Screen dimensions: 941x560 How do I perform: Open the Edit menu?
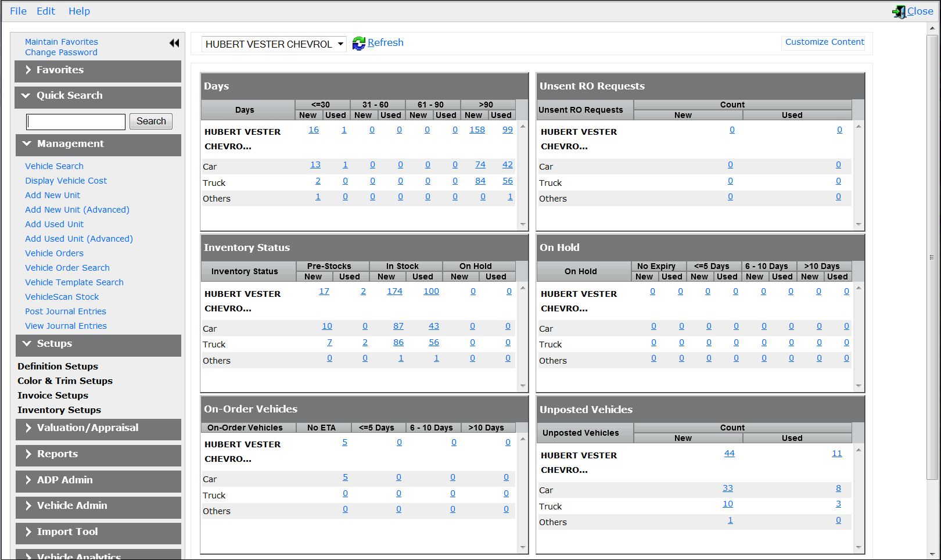pos(46,11)
